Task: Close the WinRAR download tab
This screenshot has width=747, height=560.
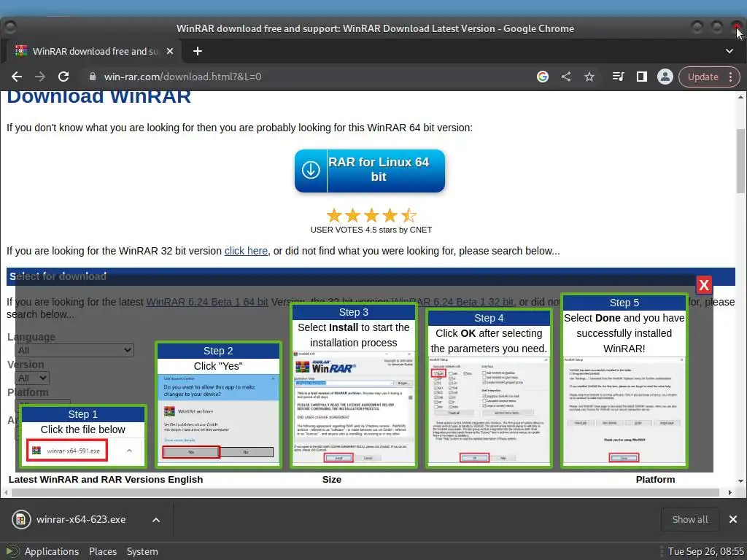Action: (170, 51)
